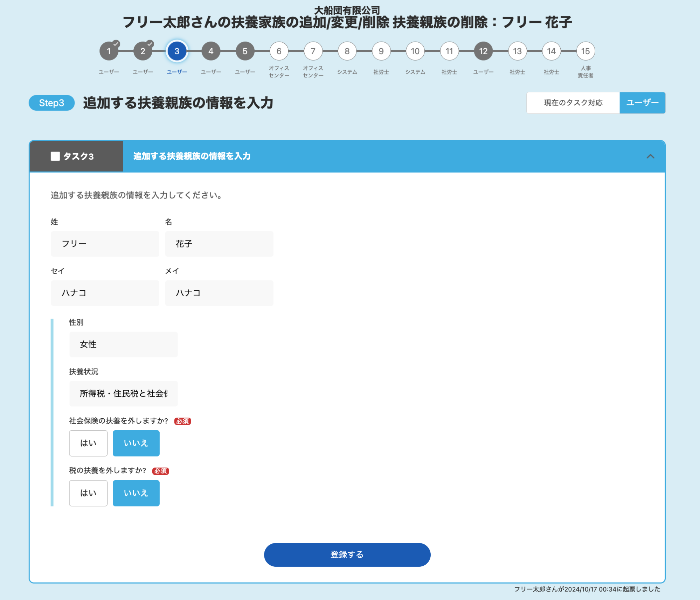Viewport: 700px width, 600px height.
Task: Open step 7 オフィスセンター circle
Action: click(313, 51)
